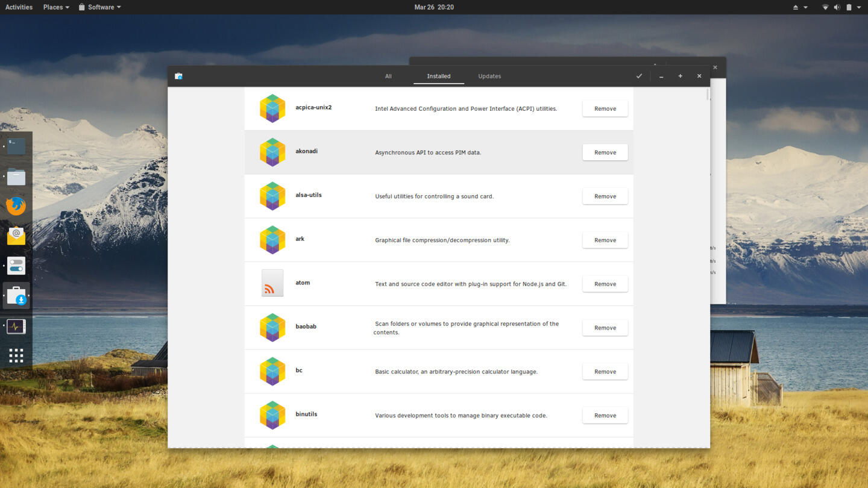
Task: Select the "acpica-unix2" package name
Action: point(313,107)
